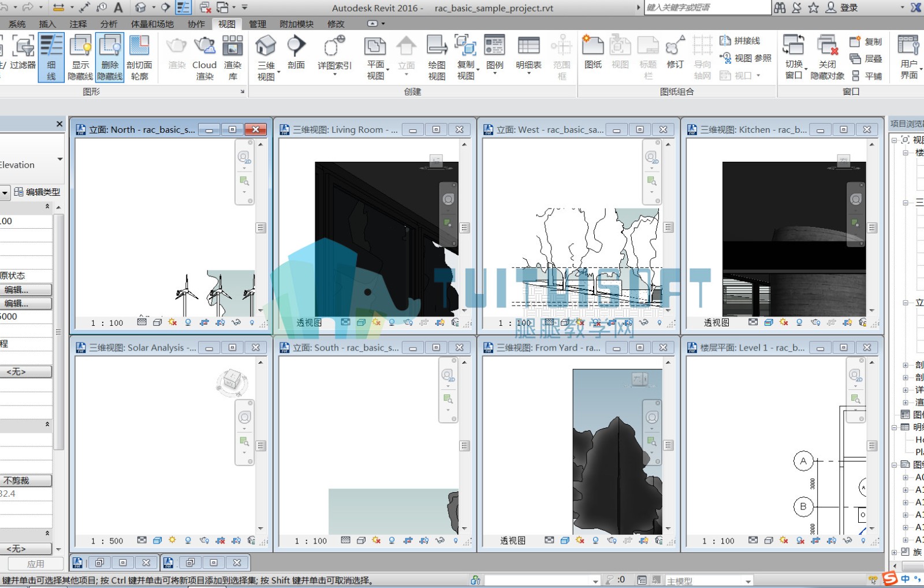Cascade windows with 层叠
924x588 pixels.
click(x=866, y=58)
